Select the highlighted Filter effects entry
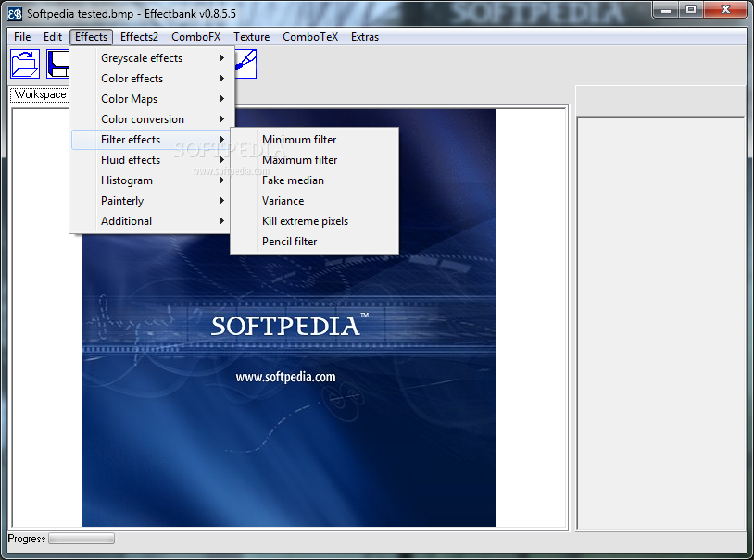 click(x=152, y=140)
